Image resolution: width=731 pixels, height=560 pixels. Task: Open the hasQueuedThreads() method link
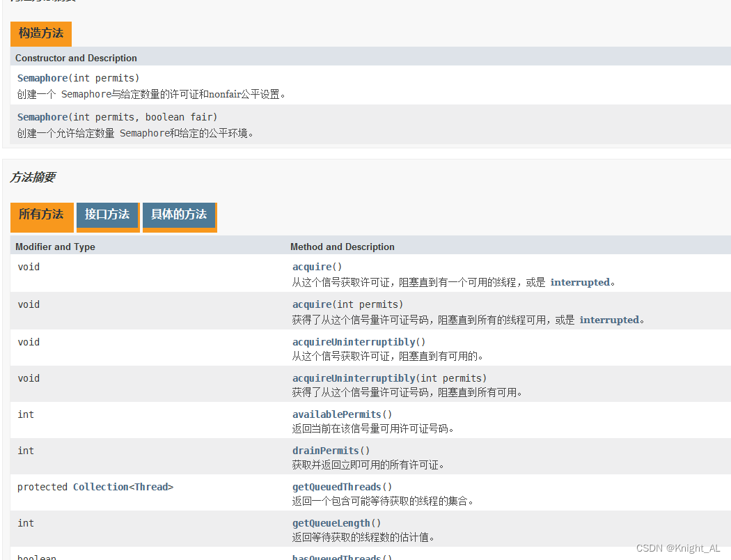[341, 557]
